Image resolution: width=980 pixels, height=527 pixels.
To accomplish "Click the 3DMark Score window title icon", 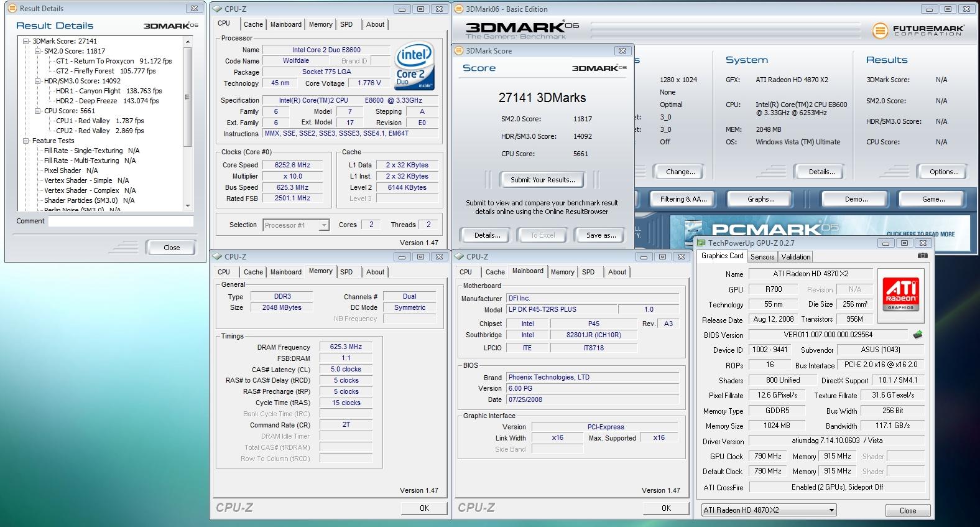I will (460, 50).
